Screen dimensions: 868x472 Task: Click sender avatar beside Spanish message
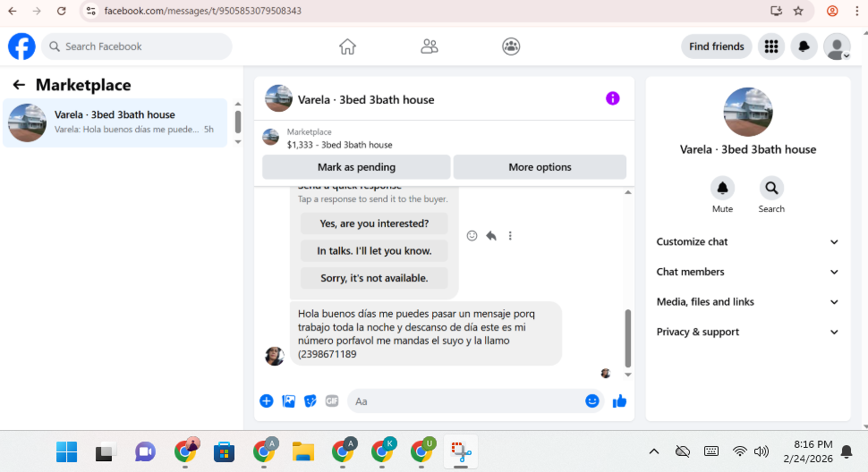point(274,356)
